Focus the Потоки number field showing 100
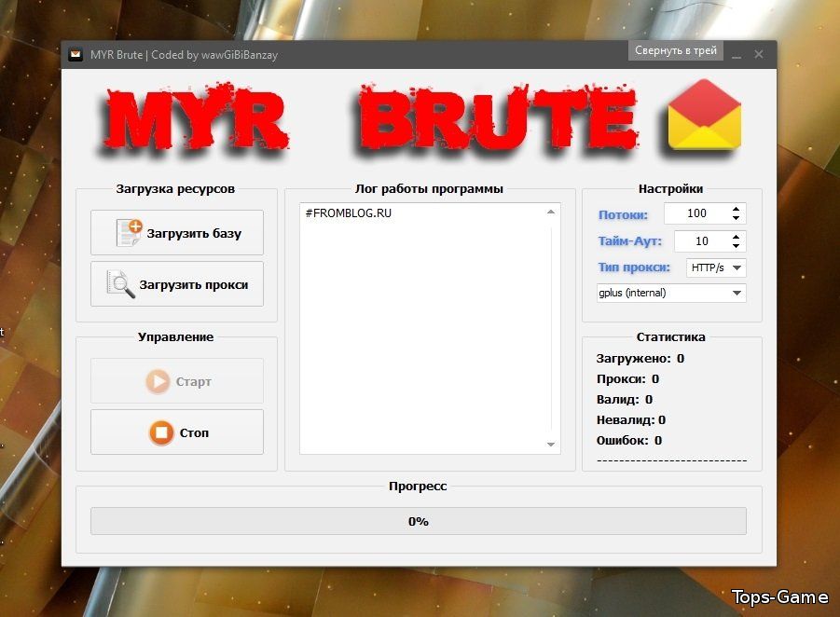The height and width of the screenshot is (617, 840). click(x=695, y=213)
